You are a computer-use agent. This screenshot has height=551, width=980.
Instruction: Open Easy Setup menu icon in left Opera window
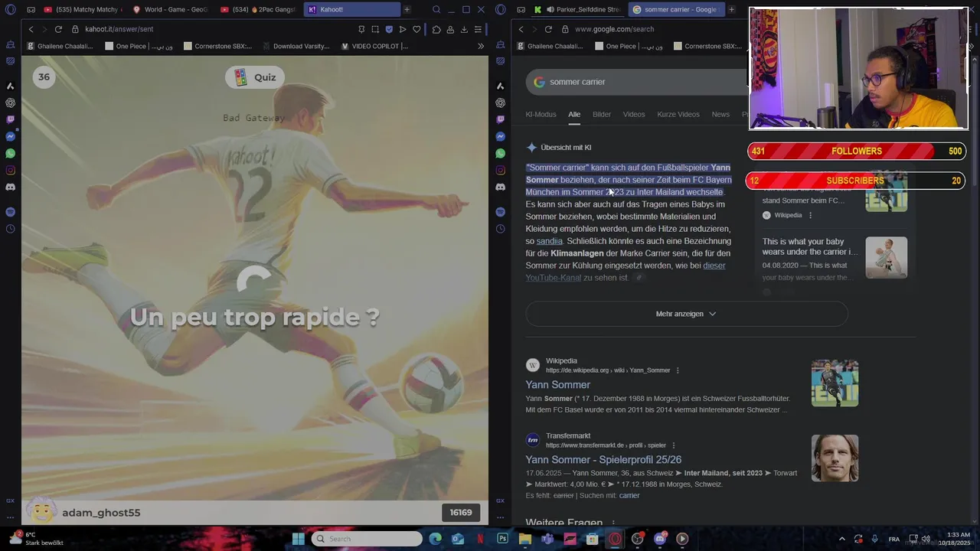click(x=478, y=29)
